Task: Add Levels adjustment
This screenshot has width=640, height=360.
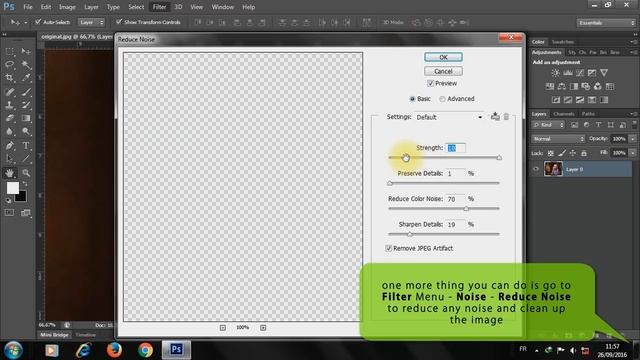Action: [568, 73]
